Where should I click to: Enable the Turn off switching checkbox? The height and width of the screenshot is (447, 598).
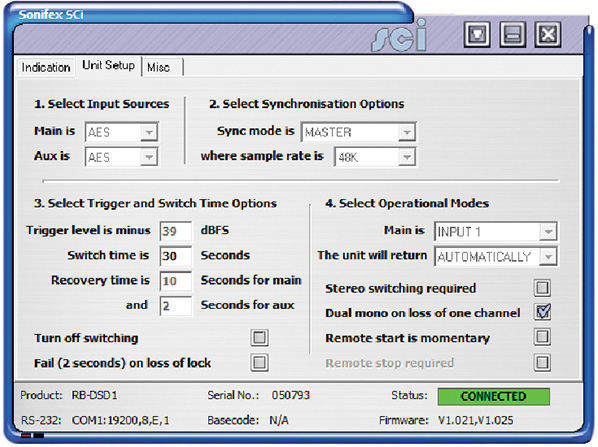pyautogui.click(x=259, y=338)
